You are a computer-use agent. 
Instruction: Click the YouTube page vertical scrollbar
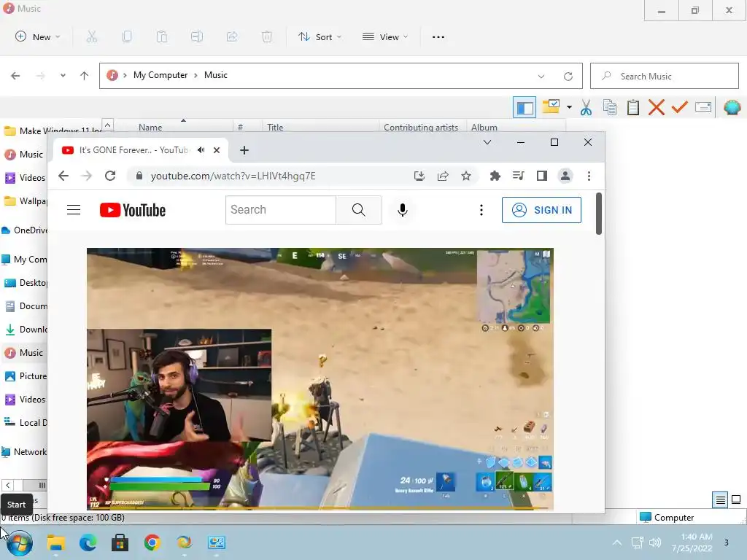(599, 213)
